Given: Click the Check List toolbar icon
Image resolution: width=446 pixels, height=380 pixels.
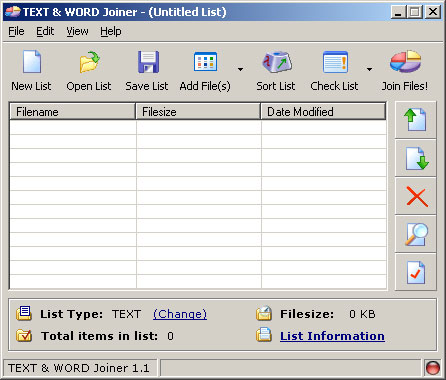Looking at the screenshot, I should point(335,62).
